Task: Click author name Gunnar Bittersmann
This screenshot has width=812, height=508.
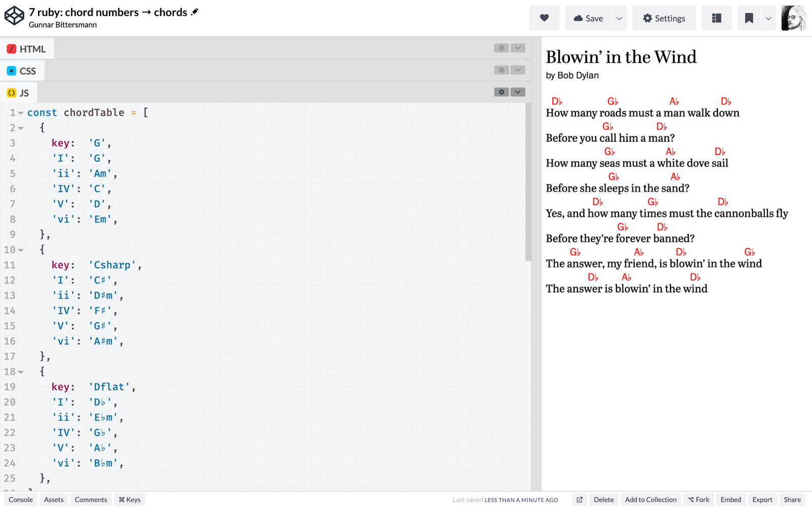Action: point(62,25)
